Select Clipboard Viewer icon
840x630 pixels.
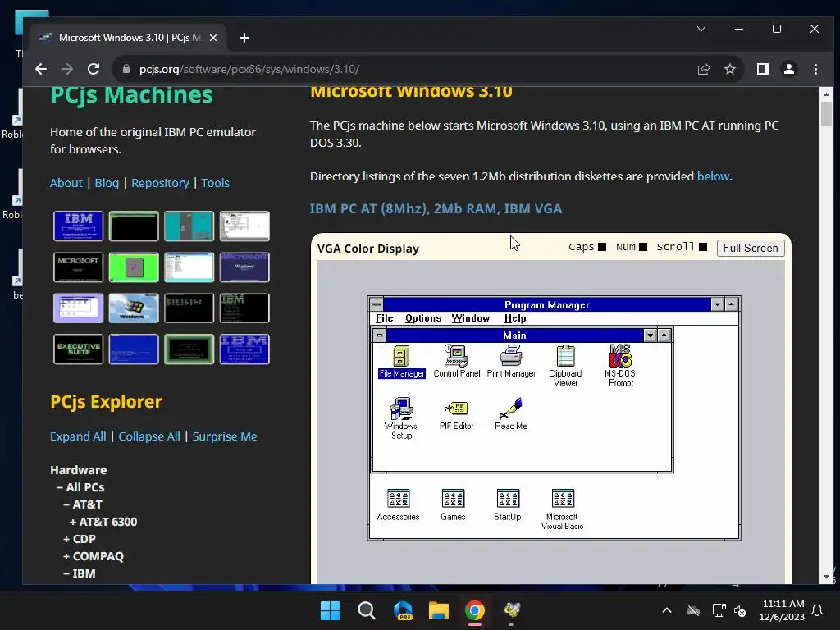[565, 366]
